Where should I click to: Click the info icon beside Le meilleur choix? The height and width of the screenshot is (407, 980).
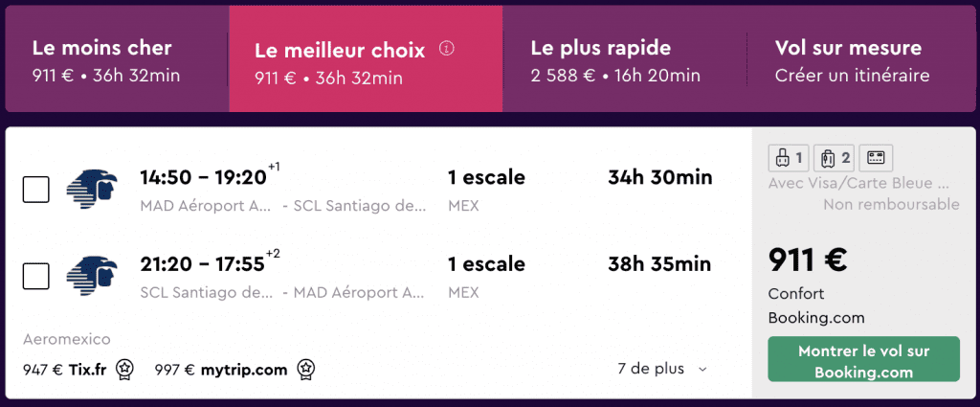(446, 48)
